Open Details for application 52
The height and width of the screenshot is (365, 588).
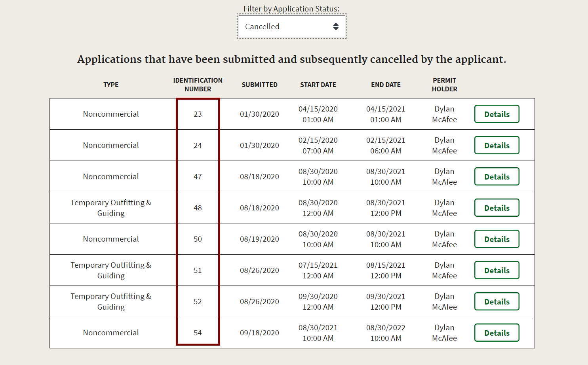[497, 301]
